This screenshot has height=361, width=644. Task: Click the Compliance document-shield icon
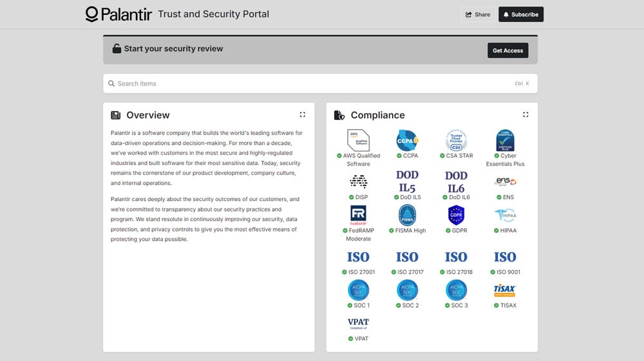339,115
